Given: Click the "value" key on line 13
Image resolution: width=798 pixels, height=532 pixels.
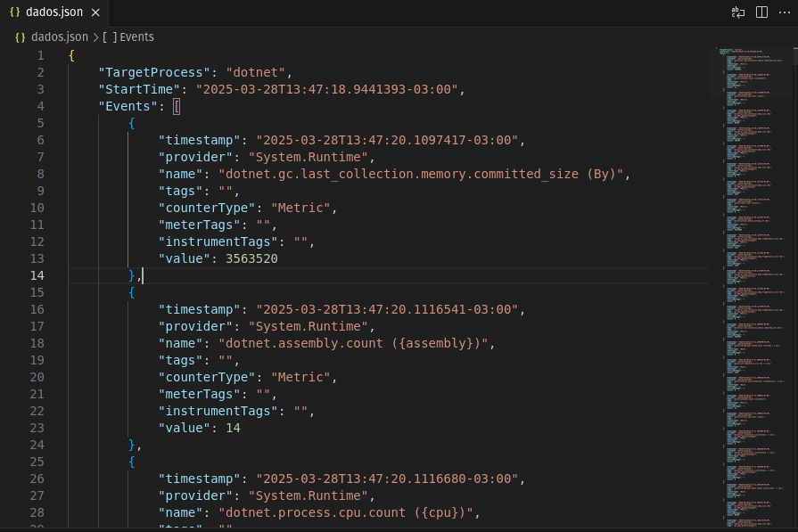Looking at the screenshot, I should coord(184,258).
